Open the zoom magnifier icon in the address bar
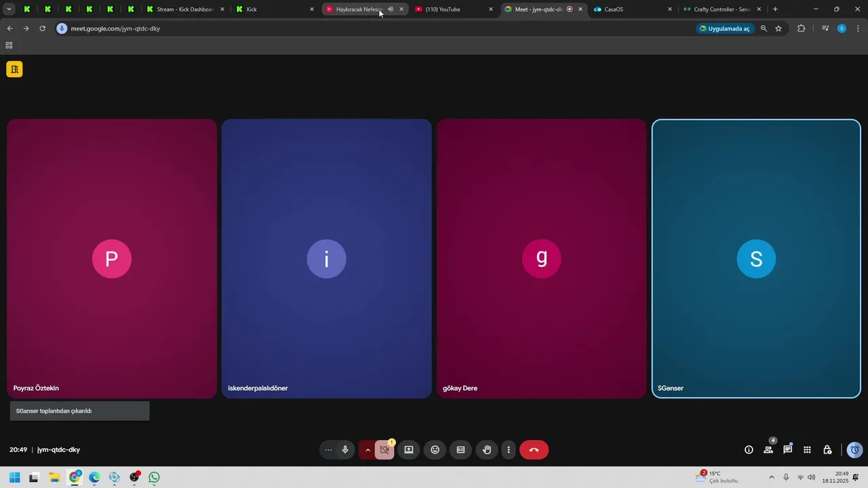 tap(764, 28)
